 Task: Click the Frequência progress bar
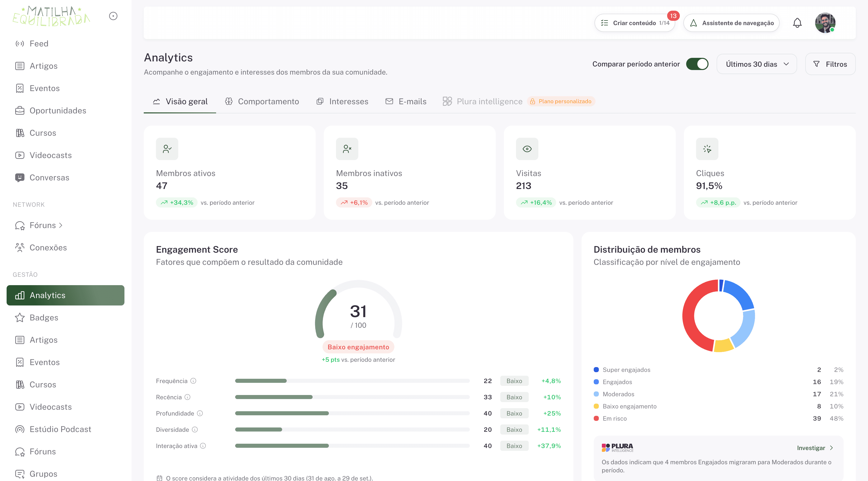click(352, 381)
